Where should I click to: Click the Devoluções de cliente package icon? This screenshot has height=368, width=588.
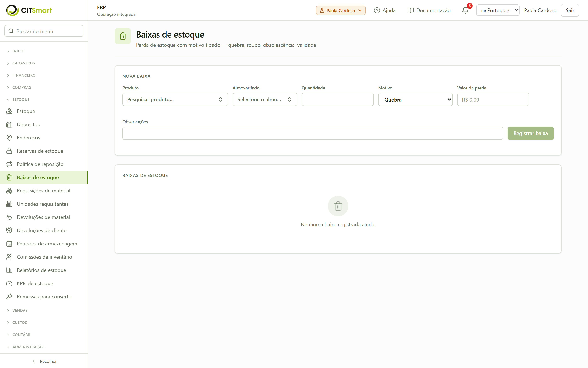coord(9,231)
